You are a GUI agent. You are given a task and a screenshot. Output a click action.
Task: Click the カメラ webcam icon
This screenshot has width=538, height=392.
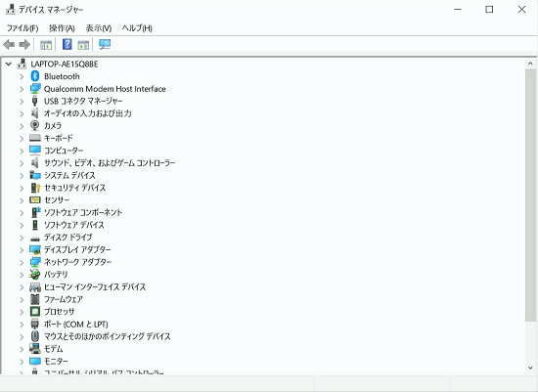pyautogui.click(x=34, y=125)
